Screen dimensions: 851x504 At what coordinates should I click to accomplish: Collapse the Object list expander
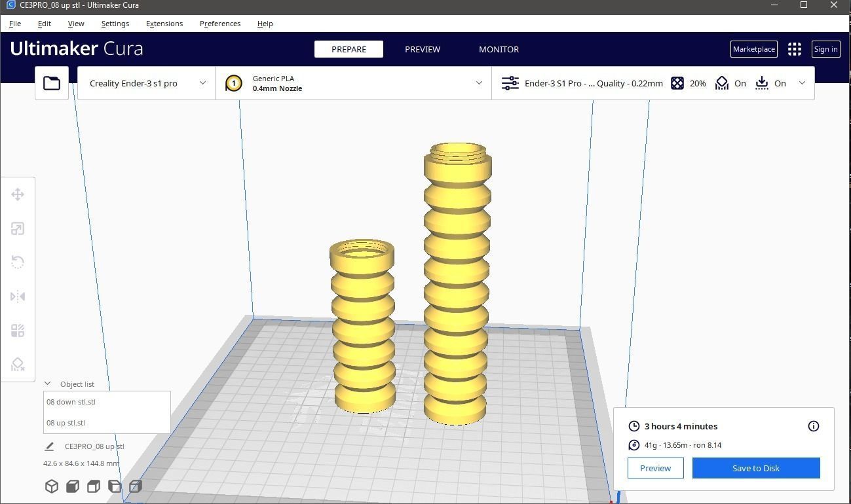point(47,384)
